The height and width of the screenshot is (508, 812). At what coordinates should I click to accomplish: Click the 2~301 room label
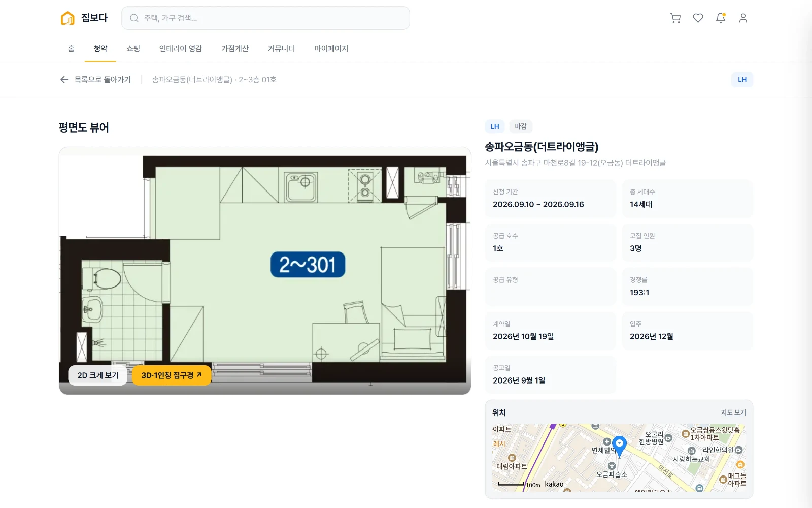[308, 265]
